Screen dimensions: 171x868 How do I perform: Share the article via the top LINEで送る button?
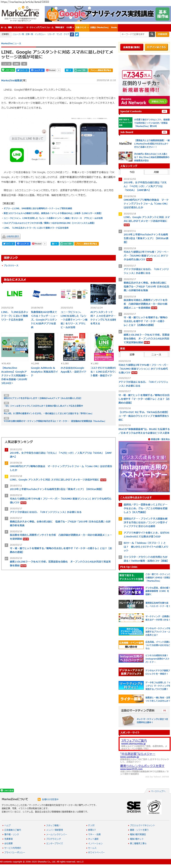8,70
